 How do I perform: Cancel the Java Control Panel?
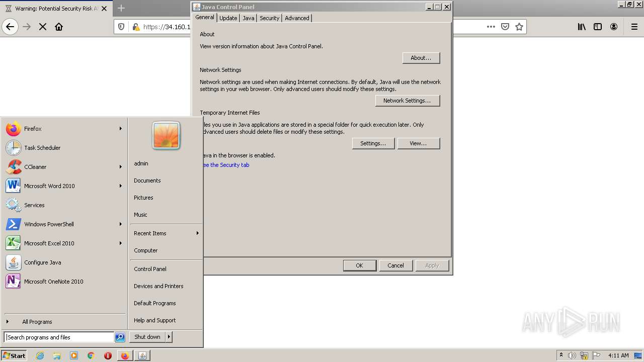(395, 265)
